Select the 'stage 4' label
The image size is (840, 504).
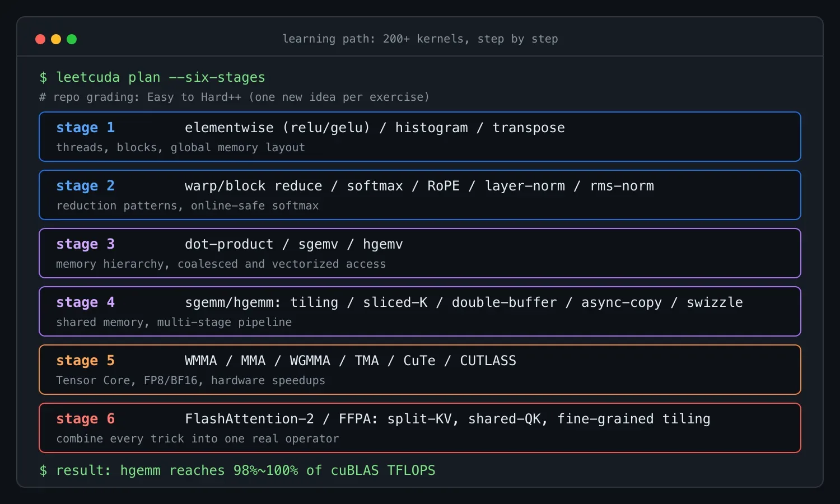point(85,302)
